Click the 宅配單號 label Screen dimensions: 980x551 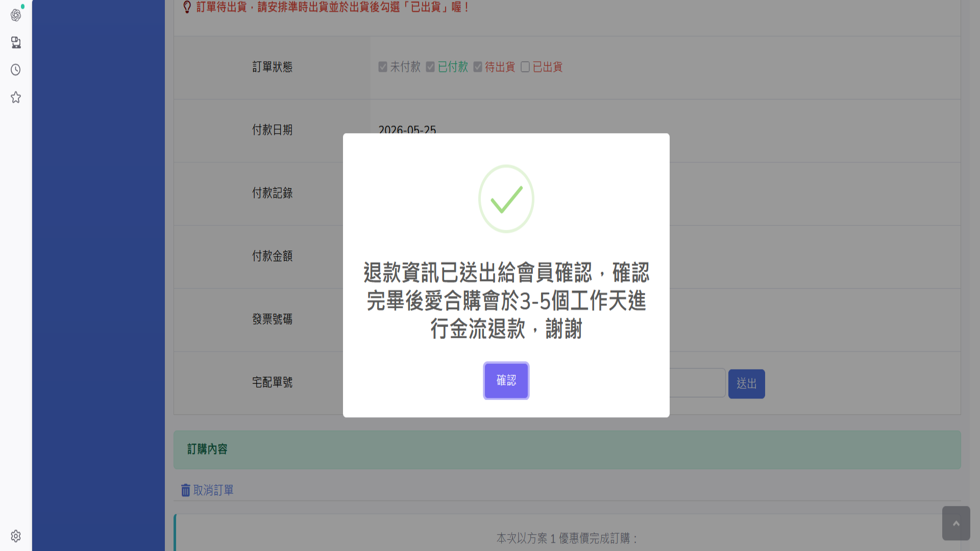tap(273, 382)
